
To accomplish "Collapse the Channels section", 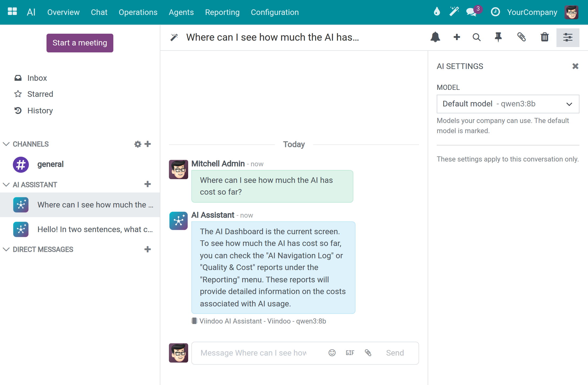I will pyautogui.click(x=6, y=144).
